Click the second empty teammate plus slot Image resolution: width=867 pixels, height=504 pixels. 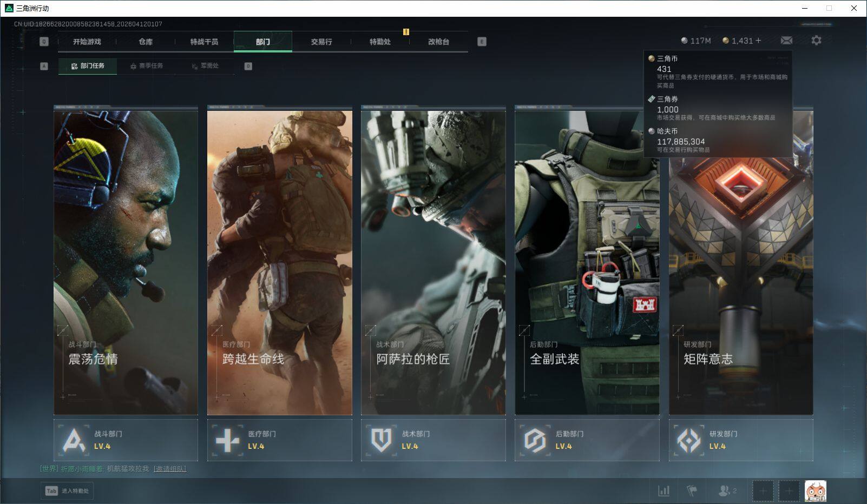[789, 491]
